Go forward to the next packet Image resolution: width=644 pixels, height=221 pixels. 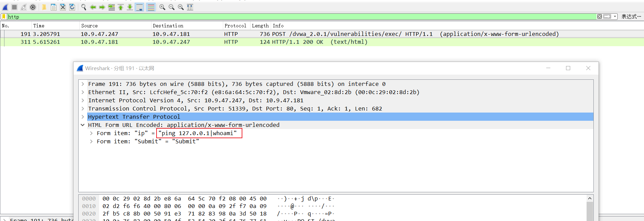click(x=102, y=7)
